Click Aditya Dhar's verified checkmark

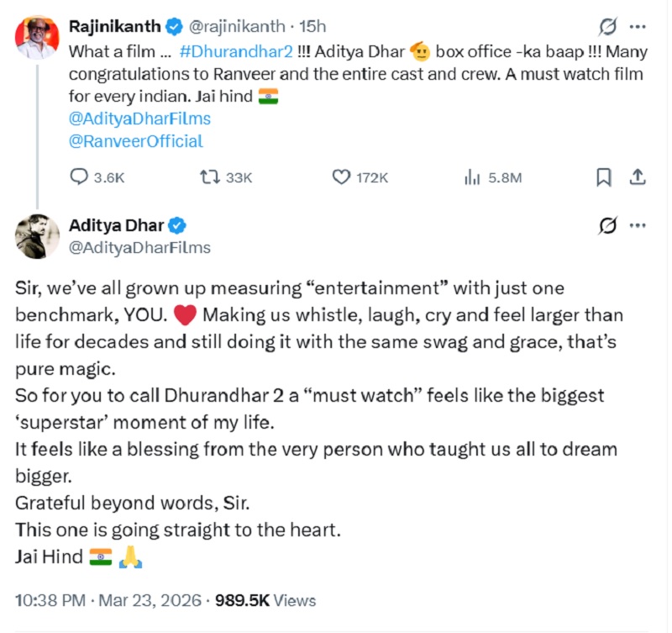click(177, 224)
